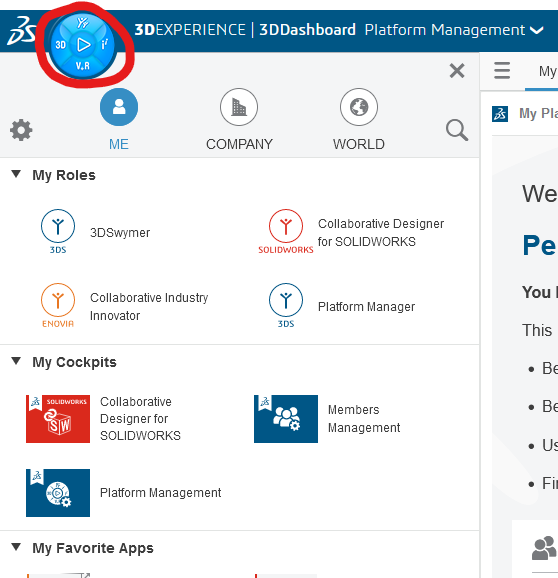The width and height of the screenshot is (558, 578).
Task: Select the V.R quadrant of the compass
Action: (x=83, y=66)
